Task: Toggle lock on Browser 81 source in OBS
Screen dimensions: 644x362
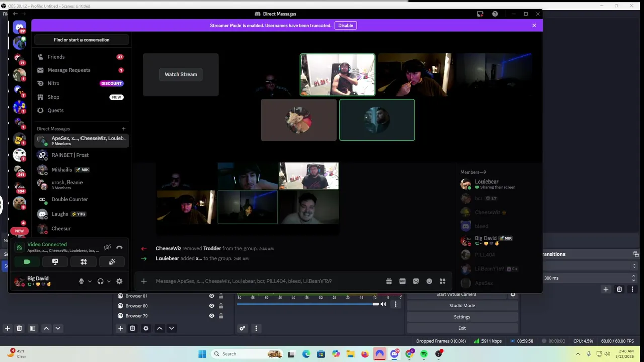Action: (221, 296)
